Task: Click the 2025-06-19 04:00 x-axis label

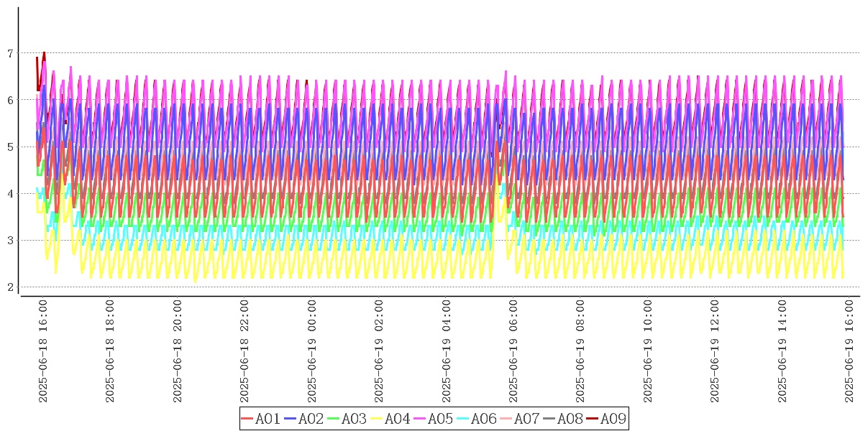Action: pyautogui.click(x=446, y=351)
